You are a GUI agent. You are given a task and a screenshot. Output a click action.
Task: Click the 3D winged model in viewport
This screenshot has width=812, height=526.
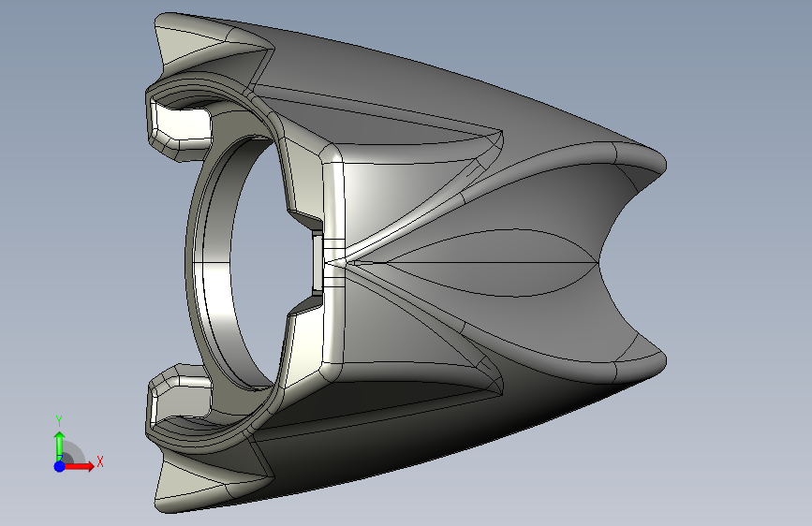(x=406, y=262)
